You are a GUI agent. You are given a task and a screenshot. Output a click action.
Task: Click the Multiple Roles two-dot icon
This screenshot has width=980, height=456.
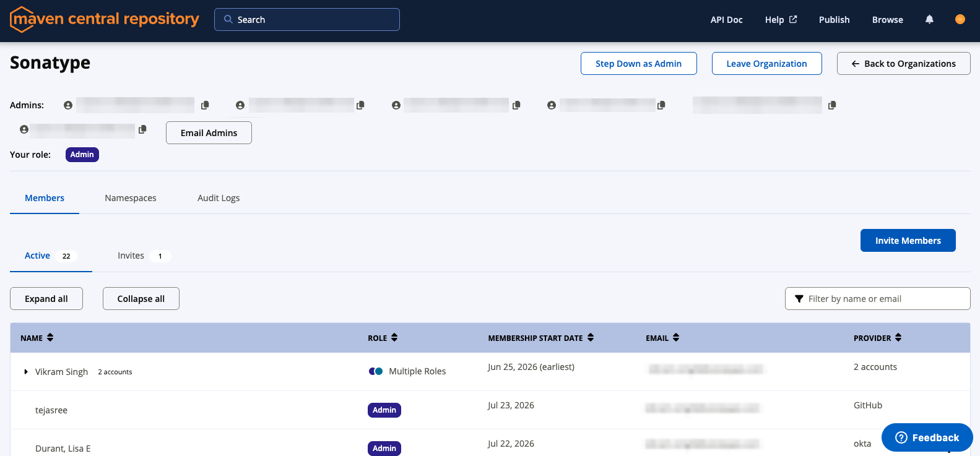pos(376,371)
